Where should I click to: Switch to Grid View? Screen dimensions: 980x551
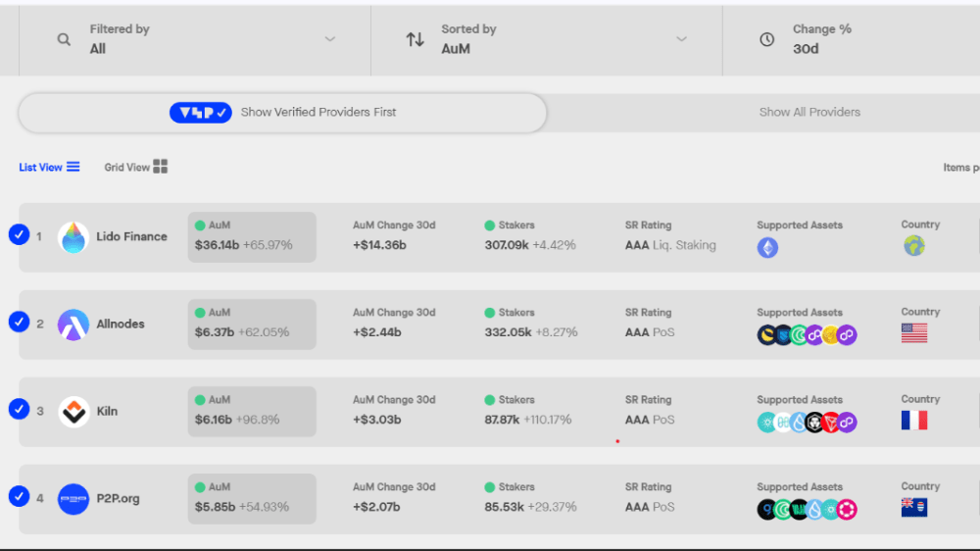pos(136,168)
